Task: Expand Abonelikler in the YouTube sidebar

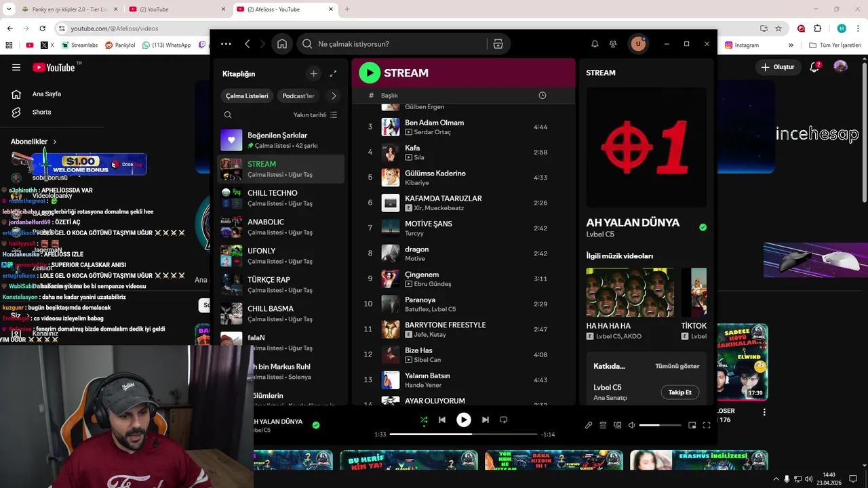Action: click(x=34, y=142)
